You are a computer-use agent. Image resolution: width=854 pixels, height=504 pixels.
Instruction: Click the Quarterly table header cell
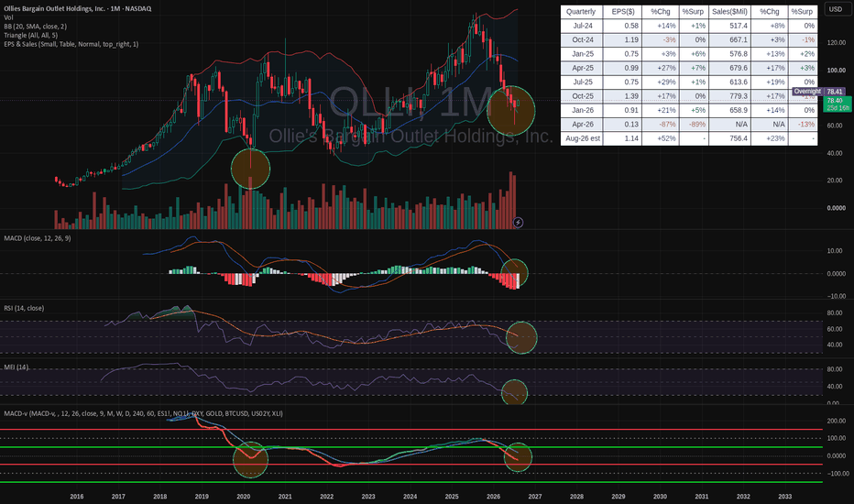(x=581, y=11)
